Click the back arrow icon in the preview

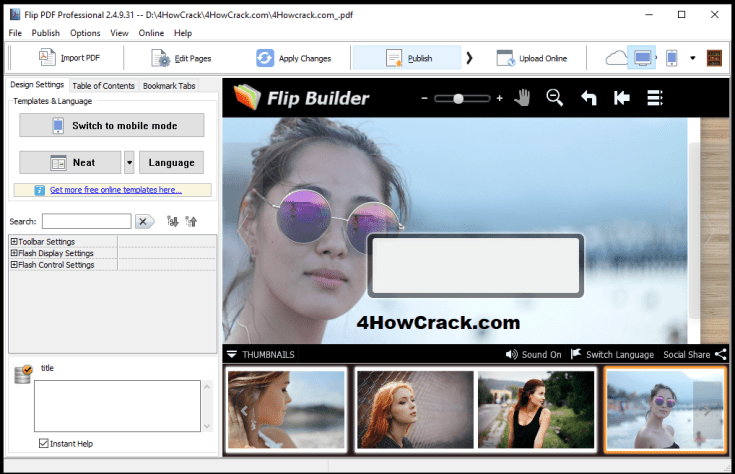(589, 98)
